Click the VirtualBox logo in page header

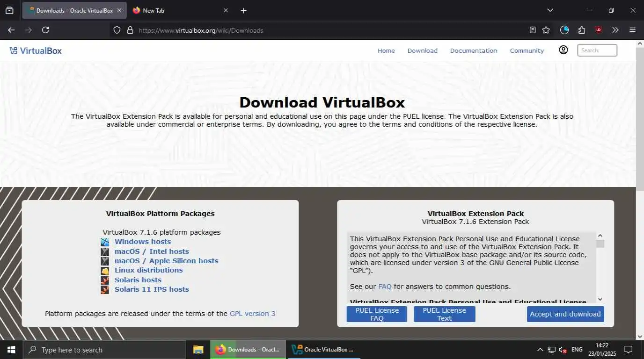[x=36, y=50]
